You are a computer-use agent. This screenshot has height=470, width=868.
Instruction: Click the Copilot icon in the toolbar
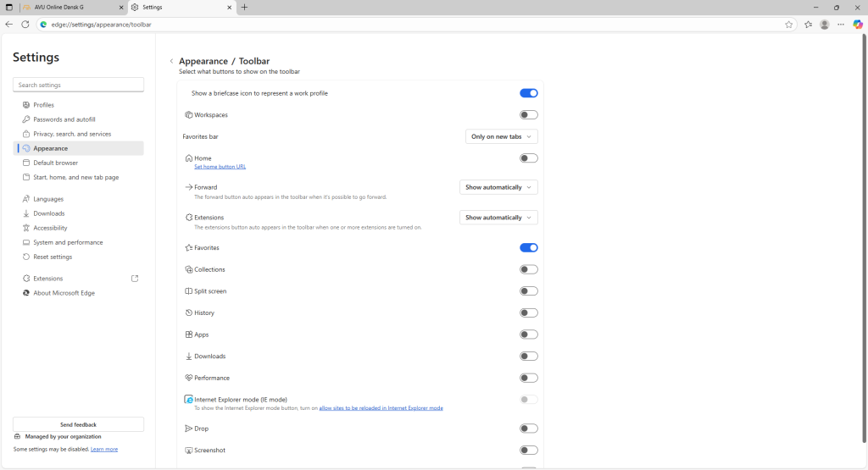click(x=857, y=25)
